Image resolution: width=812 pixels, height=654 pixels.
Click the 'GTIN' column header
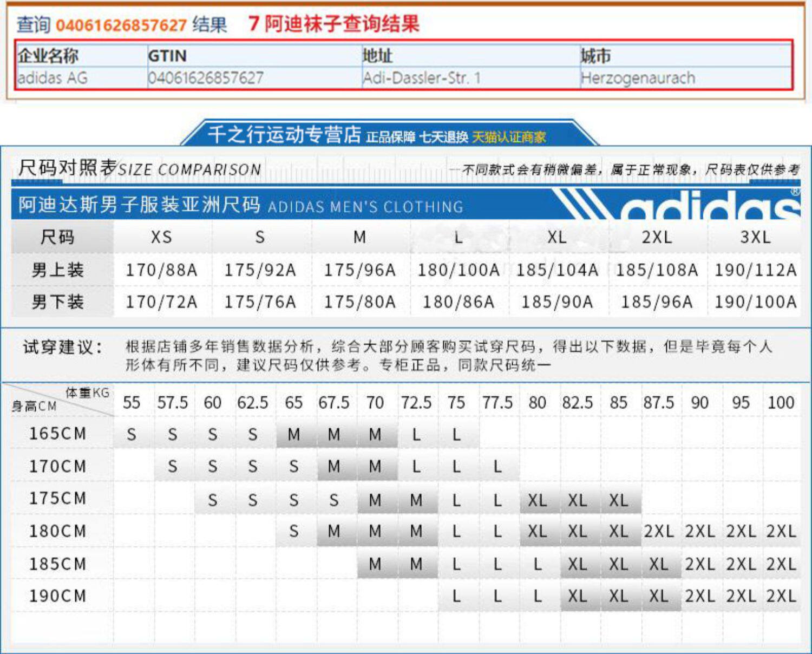click(x=167, y=56)
